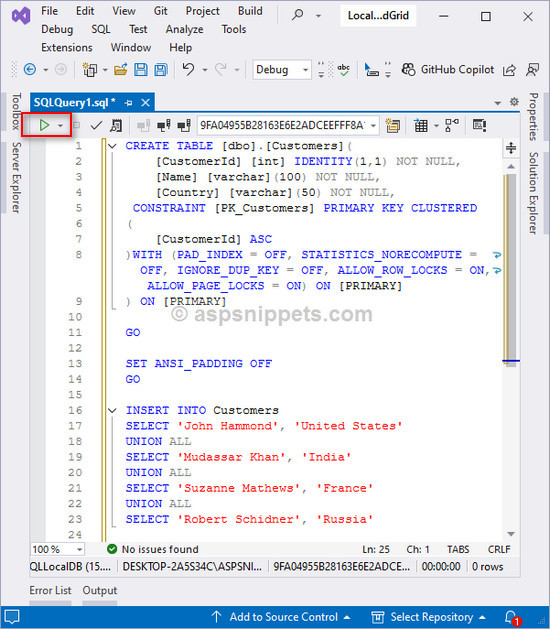The height and width of the screenshot is (629, 550).
Task: Click the Parse checkmark icon
Action: pyautogui.click(x=96, y=126)
